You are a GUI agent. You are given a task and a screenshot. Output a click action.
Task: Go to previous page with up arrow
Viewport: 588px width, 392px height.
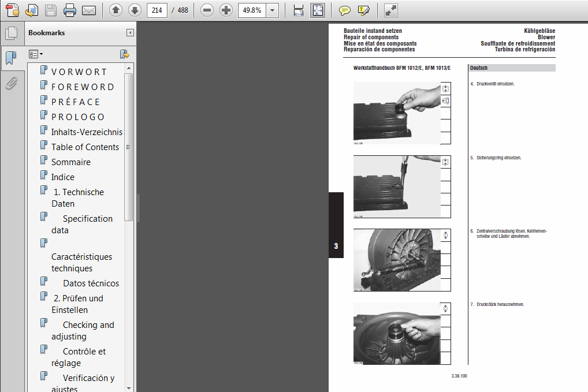pyautogui.click(x=116, y=10)
